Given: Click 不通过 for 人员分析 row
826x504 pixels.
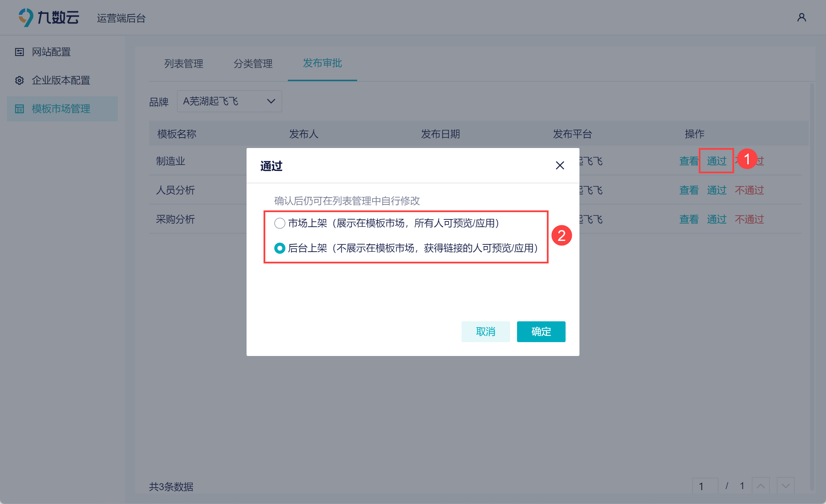Looking at the screenshot, I should point(749,190).
